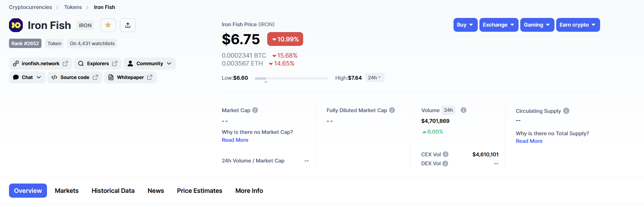This screenshot has width=644, height=207.
Task: Switch to the Markets tab
Action: pyautogui.click(x=67, y=191)
